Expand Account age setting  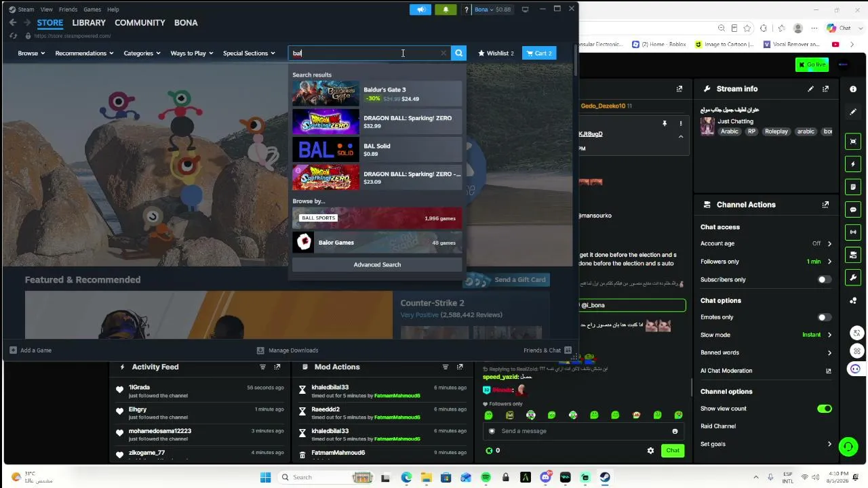[829, 243]
